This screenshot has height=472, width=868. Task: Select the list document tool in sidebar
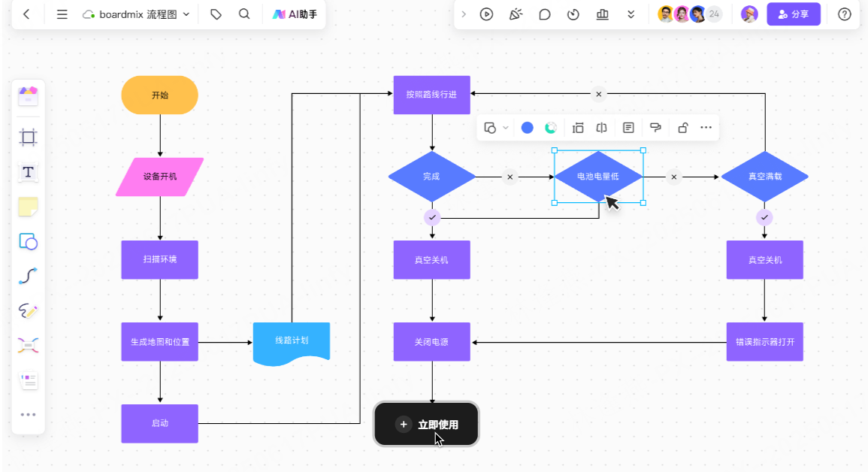pos(29,381)
